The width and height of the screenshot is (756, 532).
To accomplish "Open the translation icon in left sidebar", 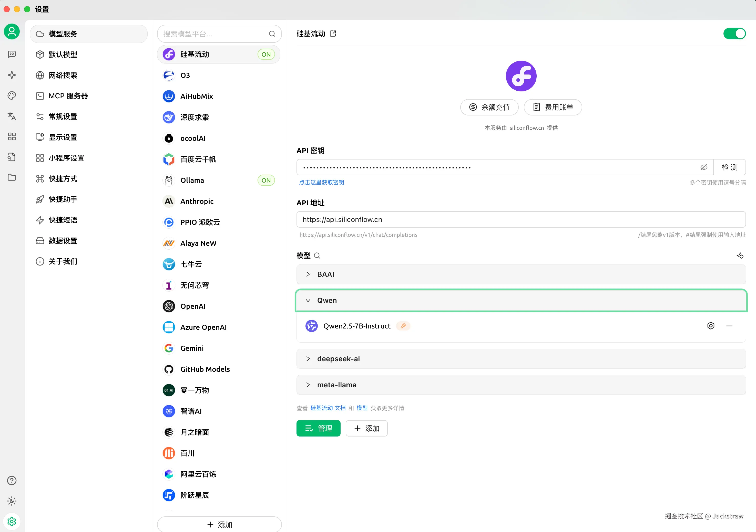I will tap(12, 116).
